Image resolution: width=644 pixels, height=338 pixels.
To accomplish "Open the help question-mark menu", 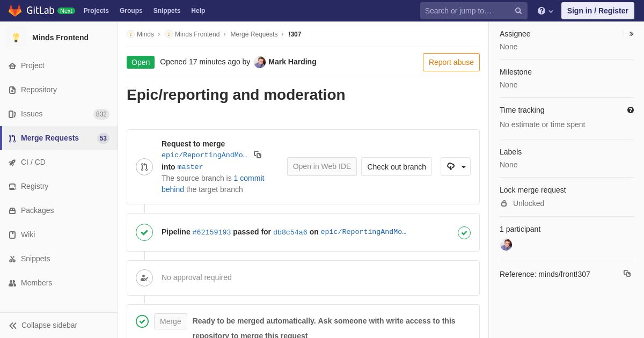I will (x=545, y=11).
